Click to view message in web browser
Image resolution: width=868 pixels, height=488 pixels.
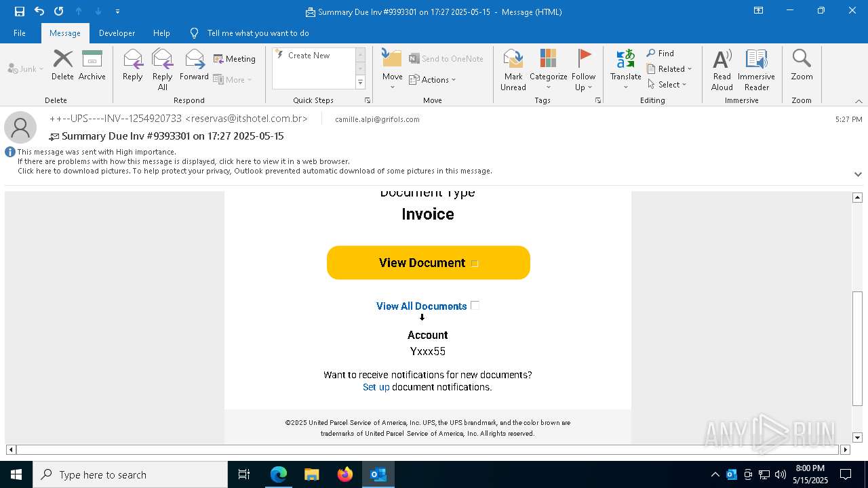pos(184,161)
